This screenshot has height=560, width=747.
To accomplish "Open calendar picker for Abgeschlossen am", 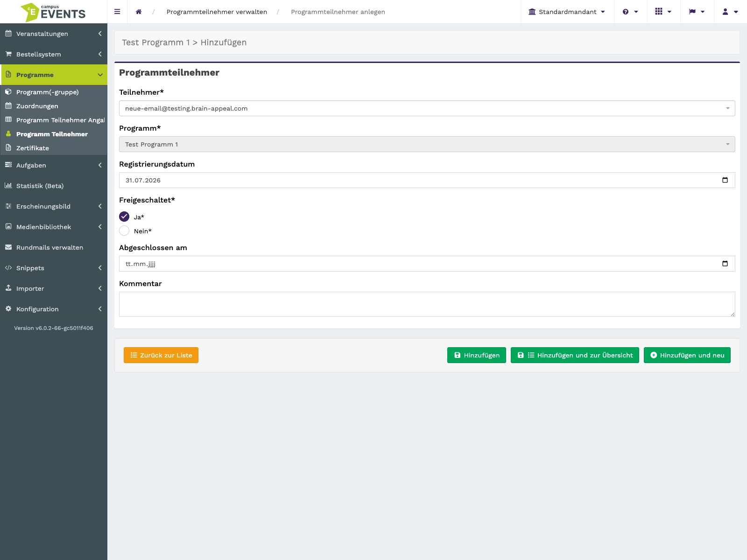I will (725, 264).
